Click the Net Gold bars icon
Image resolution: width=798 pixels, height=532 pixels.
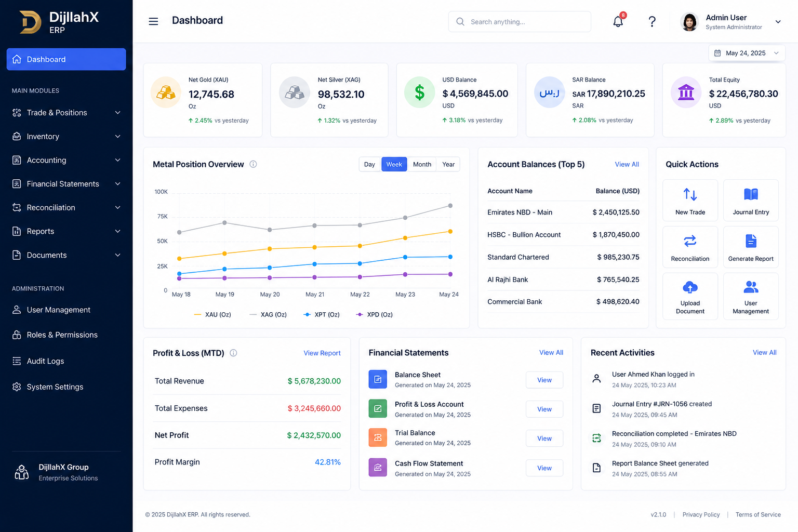[x=166, y=92]
